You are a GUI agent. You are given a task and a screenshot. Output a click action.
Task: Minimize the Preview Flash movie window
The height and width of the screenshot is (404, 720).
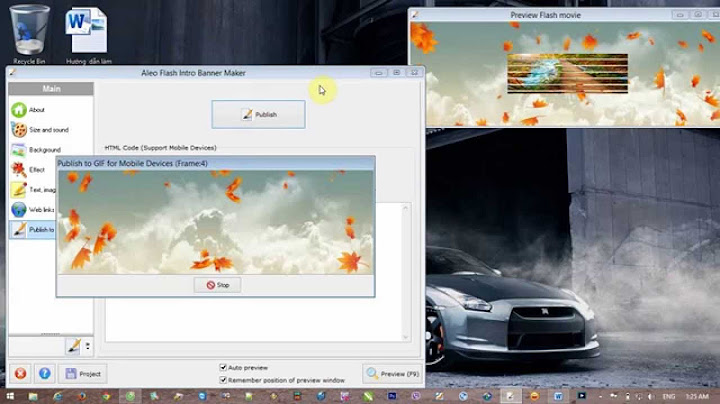(x=680, y=15)
